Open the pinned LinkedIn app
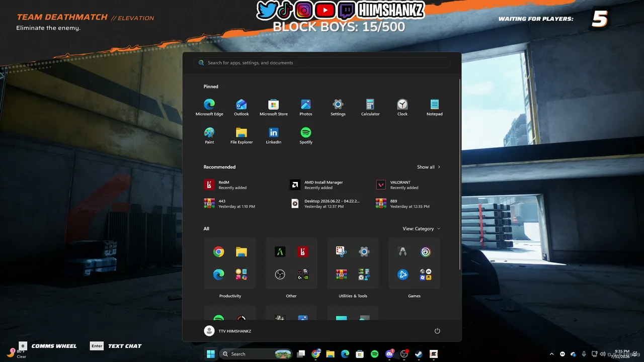The height and width of the screenshot is (362, 644). click(x=274, y=136)
